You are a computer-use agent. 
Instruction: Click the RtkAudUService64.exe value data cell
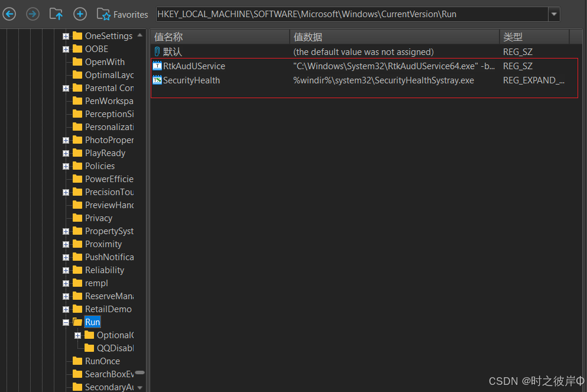pos(394,66)
